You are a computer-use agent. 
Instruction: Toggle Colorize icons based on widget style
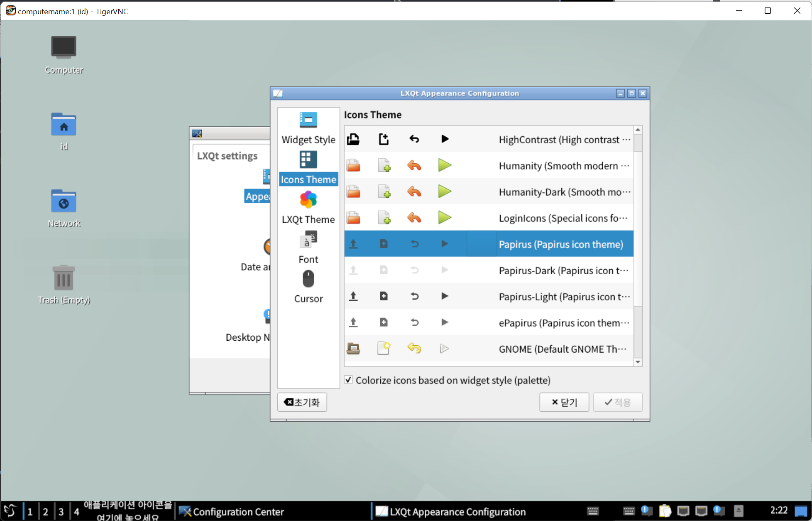tap(349, 380)
